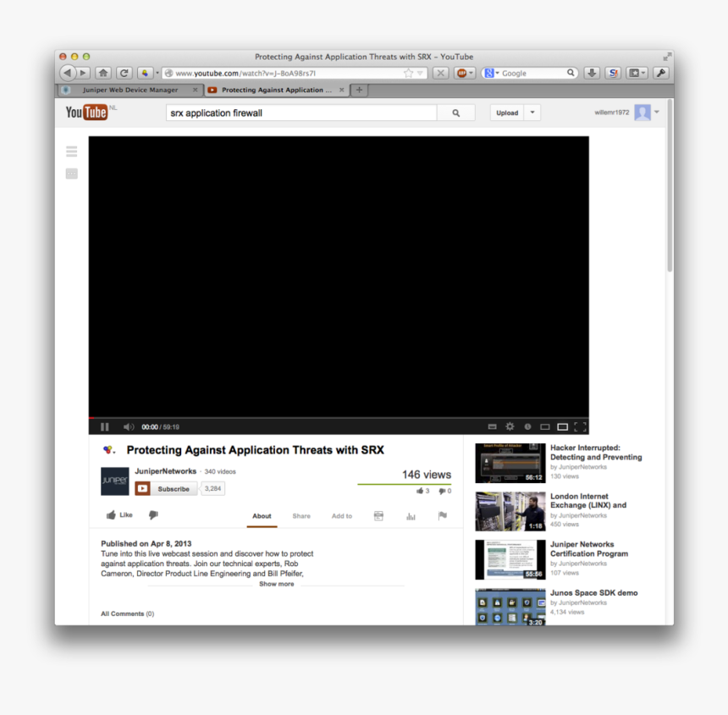Pause the video playback
The height and width of the screenshot is (715, 728).
tap(104, 426)
